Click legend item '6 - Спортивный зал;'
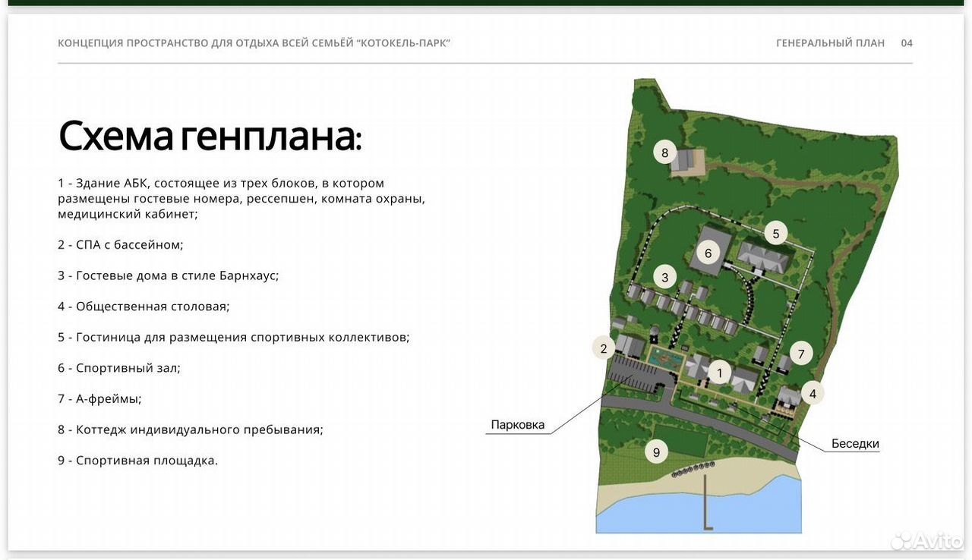This screenshot has width=972, height=560. click(119, 368)
